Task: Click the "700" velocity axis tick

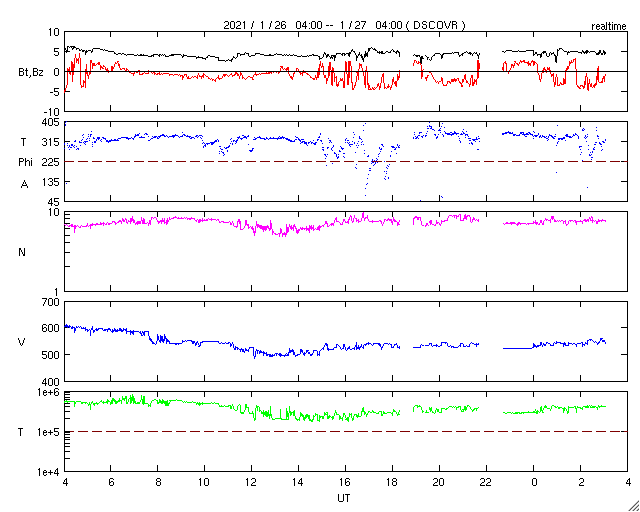Action: click(51, 303)
